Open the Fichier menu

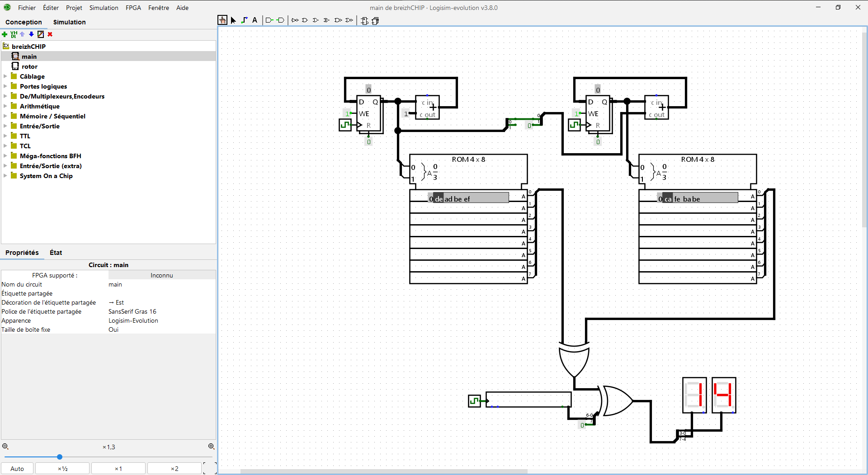27,8
